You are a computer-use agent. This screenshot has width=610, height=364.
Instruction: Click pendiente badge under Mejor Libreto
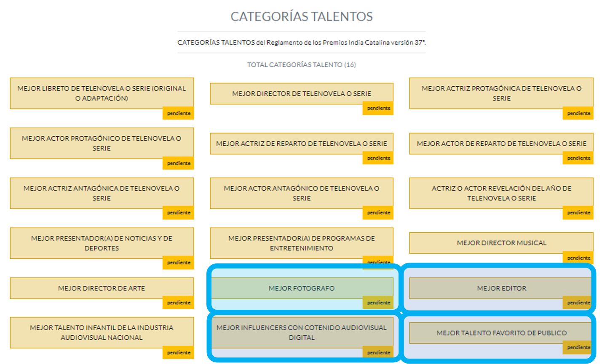[179, 114]
